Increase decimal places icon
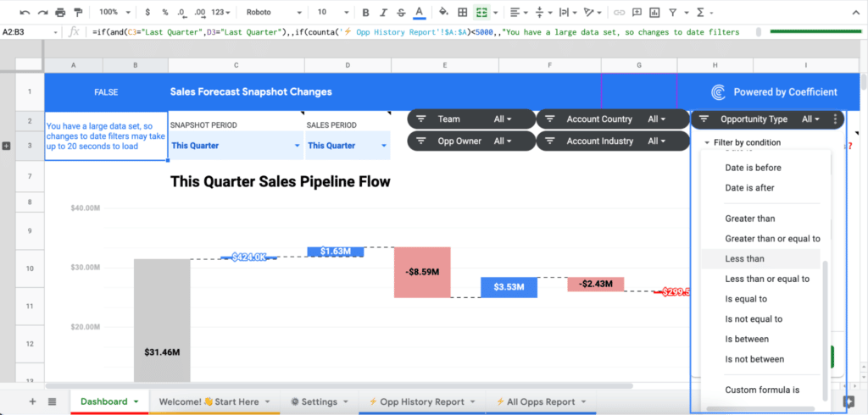The width and height of the screenshot is (868, 415). [x=200, y=12]
